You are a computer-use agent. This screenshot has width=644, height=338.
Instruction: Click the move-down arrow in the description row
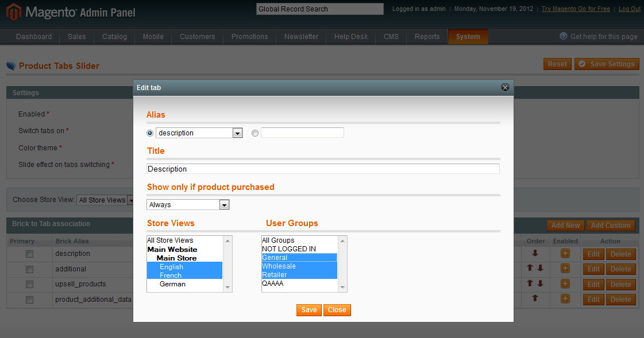[x=535, y=254]
